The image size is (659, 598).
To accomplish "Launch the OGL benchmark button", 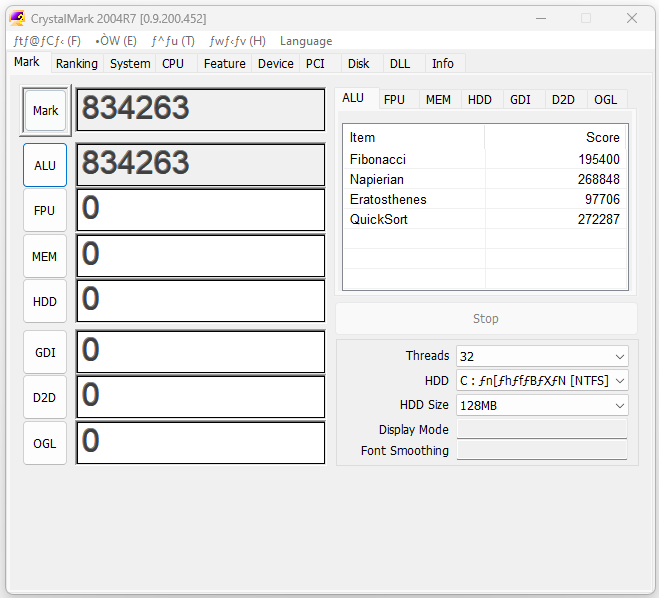I will pyautogui.click(x=45, y=443).
